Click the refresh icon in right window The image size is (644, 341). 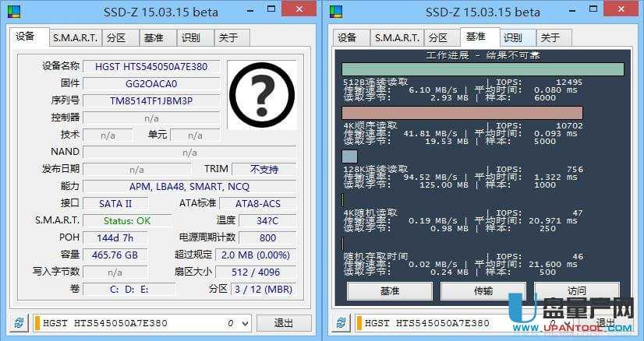pyautogui.click(x=340, y=323)
